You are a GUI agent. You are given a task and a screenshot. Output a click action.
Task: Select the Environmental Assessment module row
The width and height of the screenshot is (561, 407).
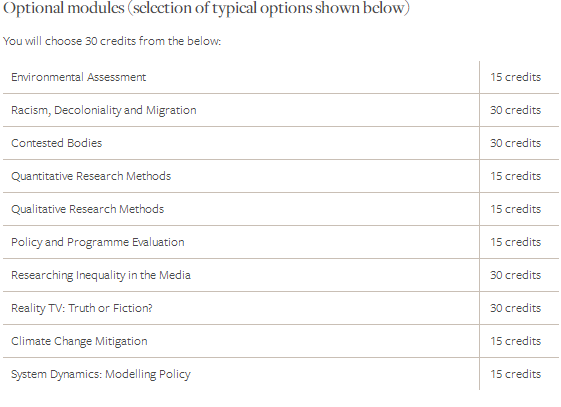(281, 77)
